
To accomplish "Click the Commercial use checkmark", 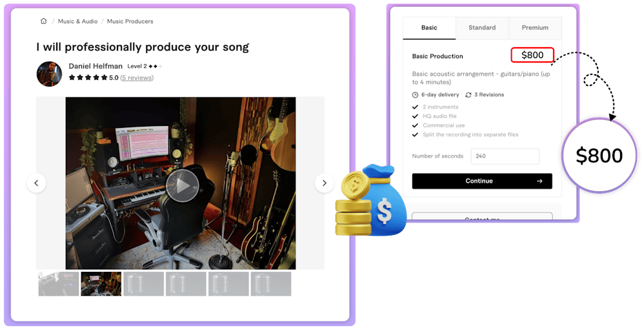I will (415, 125).
